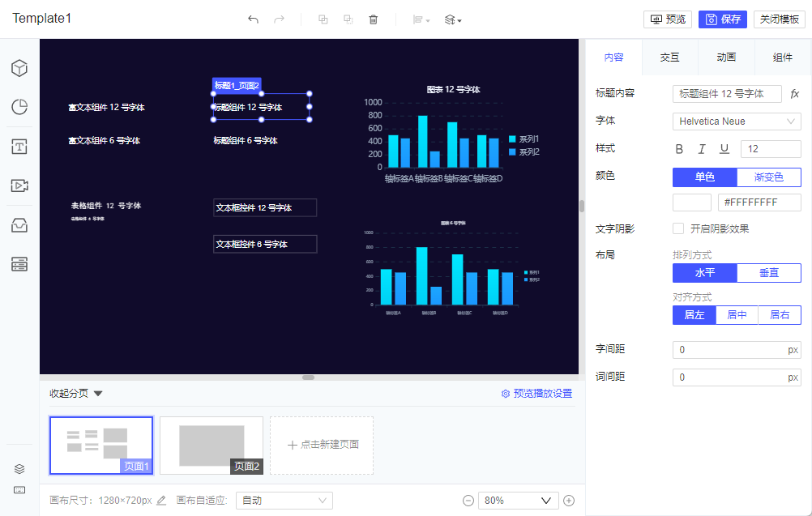Click the #FFFFFFFF hex color field

click(759, 203)
